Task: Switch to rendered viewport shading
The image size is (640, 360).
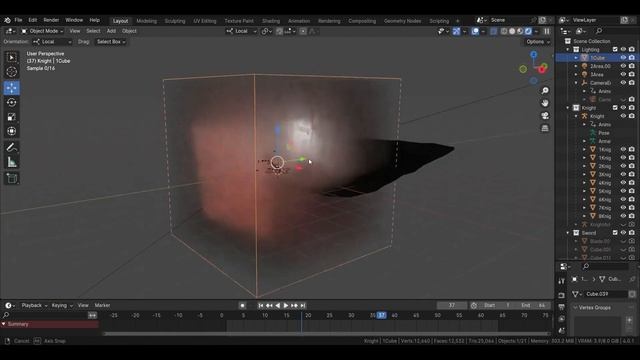Action: point(528,31)
